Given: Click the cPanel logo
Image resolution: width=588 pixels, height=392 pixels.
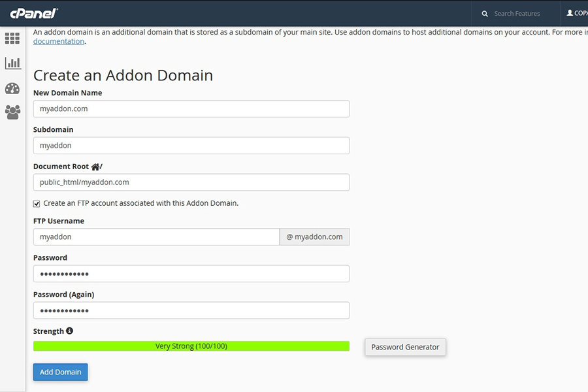Looking at the screenshot, I should tap(34, 13).
